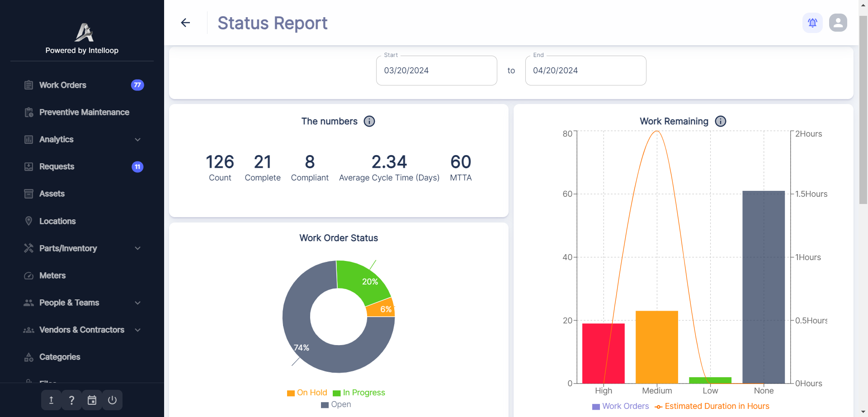Toggle Work Orders series in Work Remaining legend
This screenshot has width=868, height=417.
(x=620, y=406)
